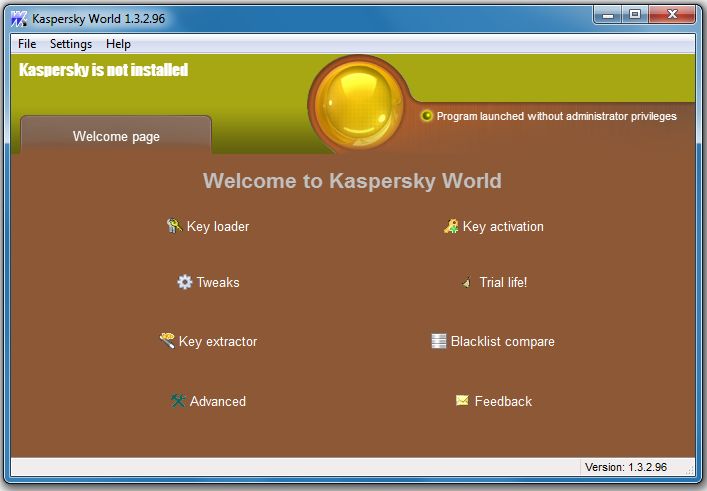
Task: Click the Key activation key icon
Action: (451, 226)
